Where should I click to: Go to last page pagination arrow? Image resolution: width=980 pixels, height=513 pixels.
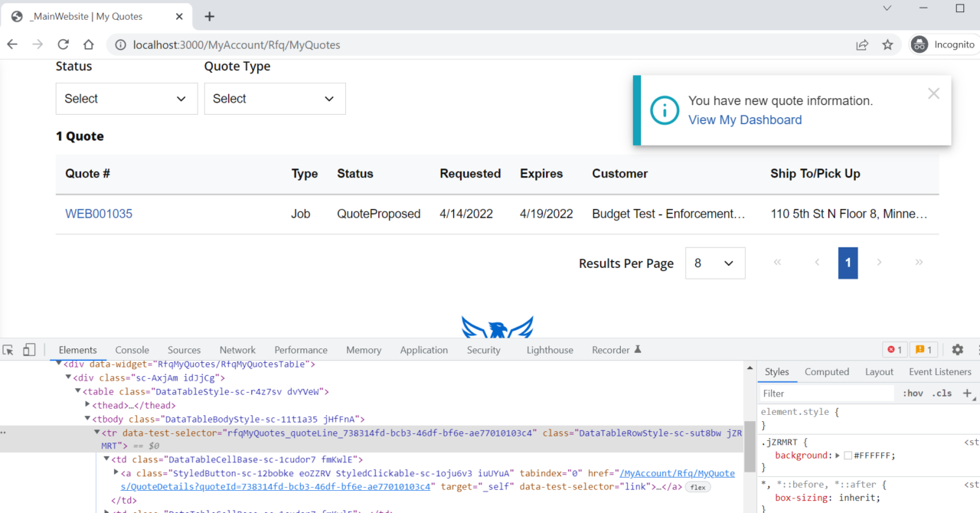[x=919, y=263]
